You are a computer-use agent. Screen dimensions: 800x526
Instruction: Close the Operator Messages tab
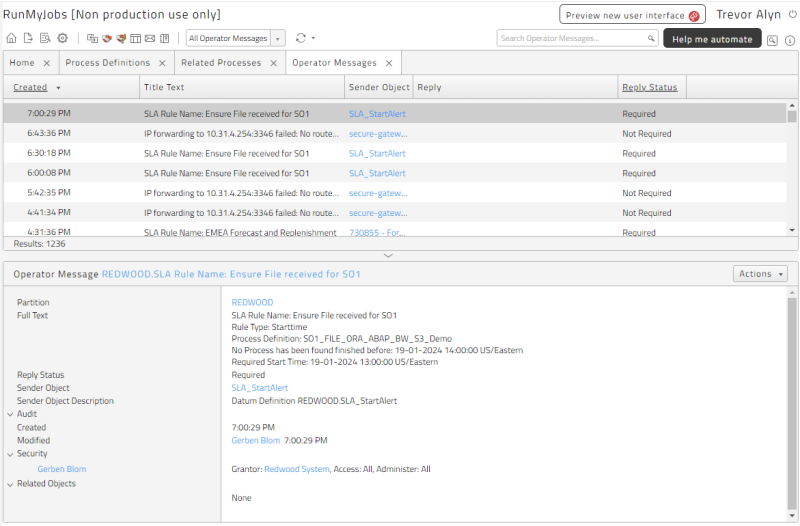coord(389,63)
